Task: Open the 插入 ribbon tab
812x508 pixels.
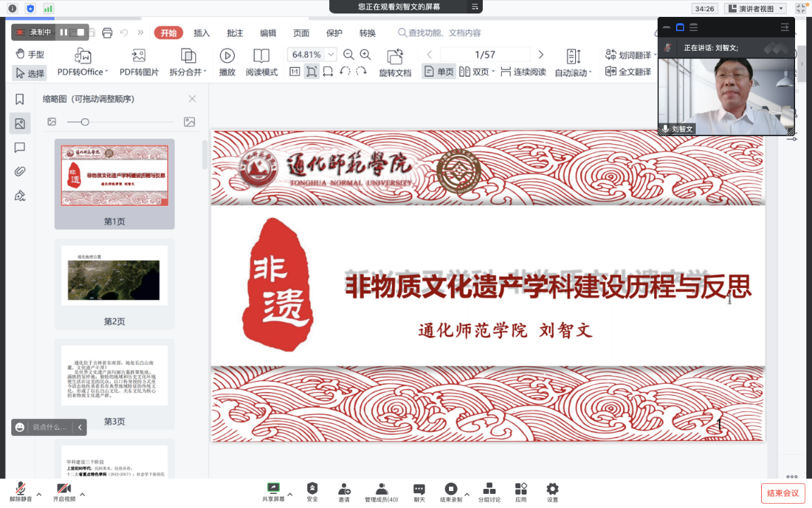Action: click(x=202, y=32)
